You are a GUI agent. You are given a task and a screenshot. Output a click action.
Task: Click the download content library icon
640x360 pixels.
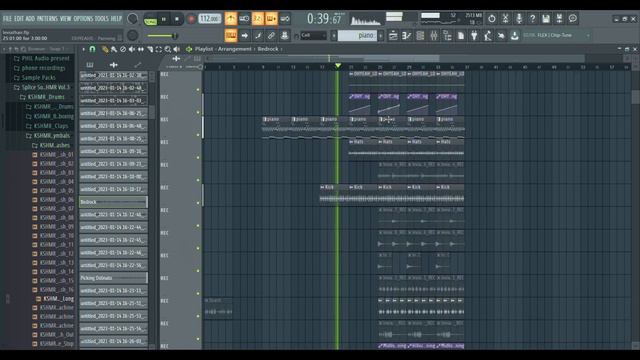tap(515, 36)
